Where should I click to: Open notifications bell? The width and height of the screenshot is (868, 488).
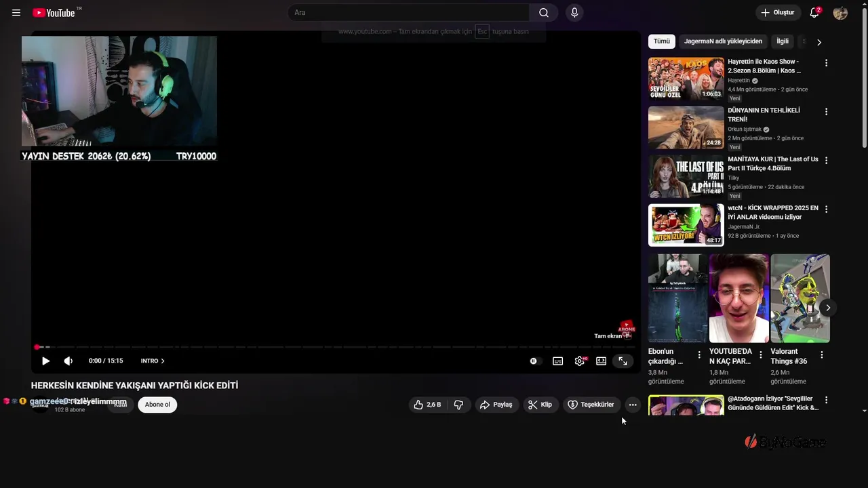(x=814, y=13)
